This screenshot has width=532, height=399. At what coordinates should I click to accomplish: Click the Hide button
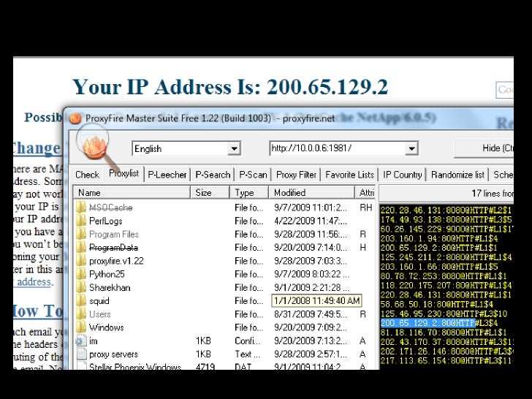484,148
